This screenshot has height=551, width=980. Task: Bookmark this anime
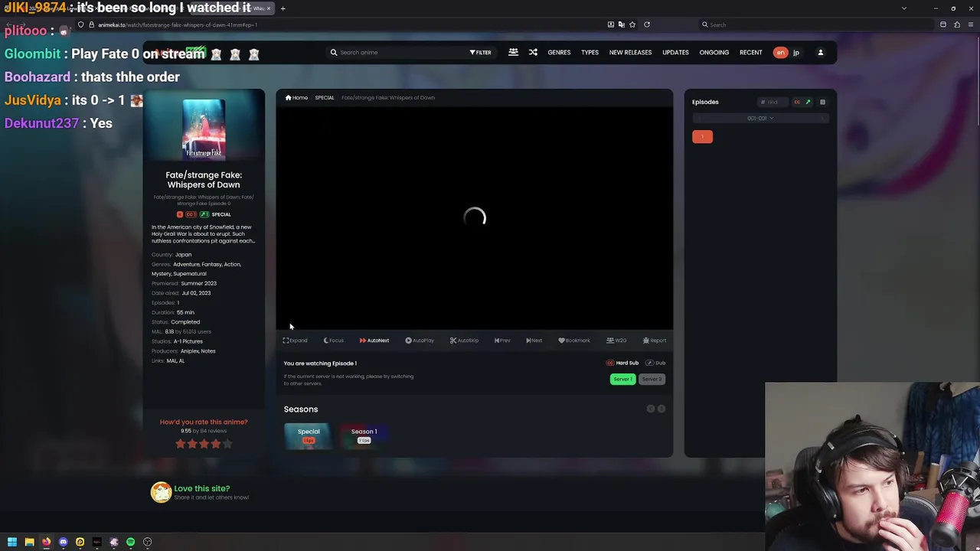point(574,341)
